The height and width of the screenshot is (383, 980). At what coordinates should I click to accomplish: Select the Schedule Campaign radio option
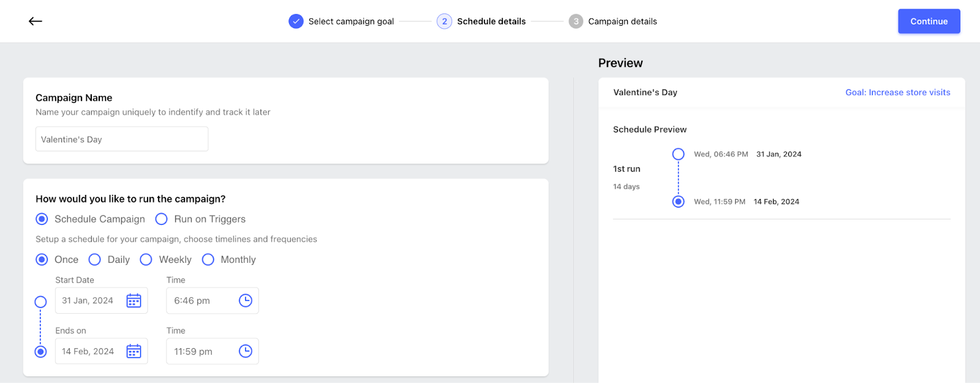(x=42, y=219)
